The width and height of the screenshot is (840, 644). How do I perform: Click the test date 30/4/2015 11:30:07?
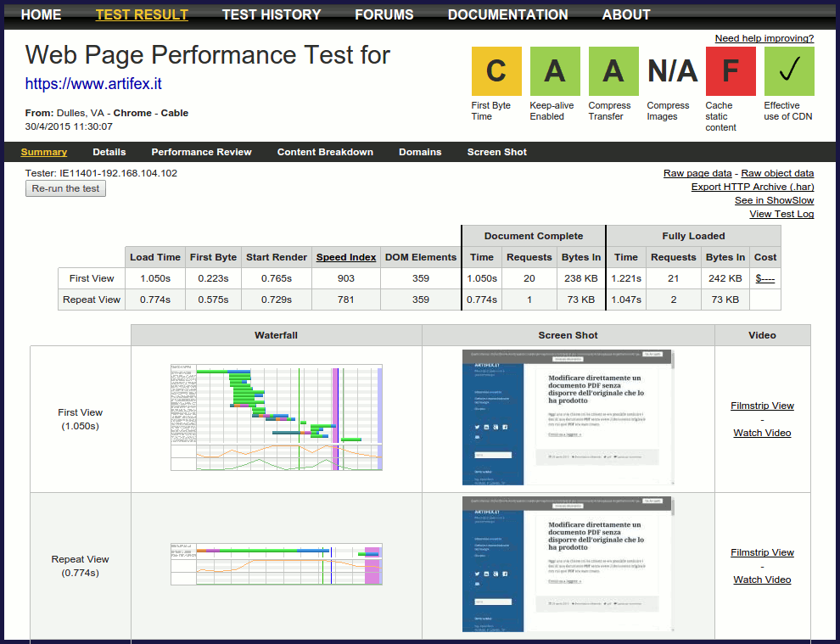69,126
